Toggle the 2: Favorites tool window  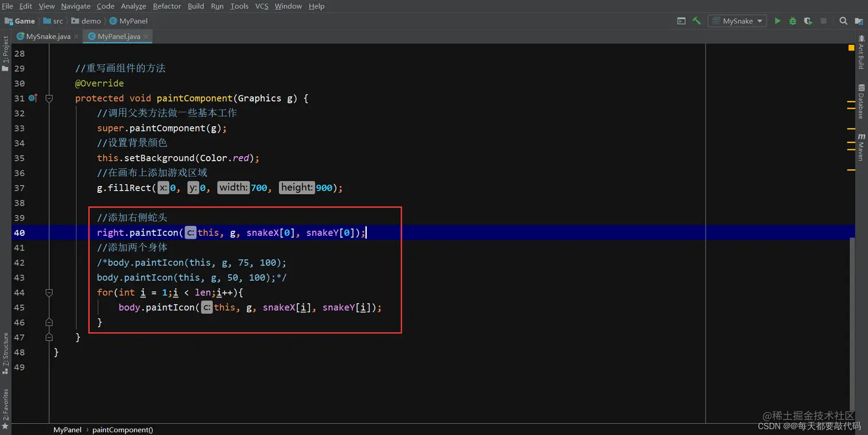[5, 409]
